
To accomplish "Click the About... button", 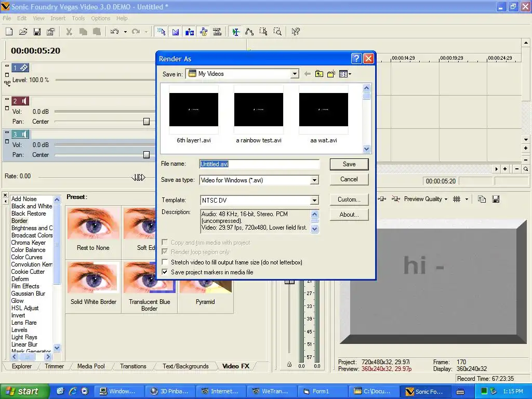I will tap(349, 215).
